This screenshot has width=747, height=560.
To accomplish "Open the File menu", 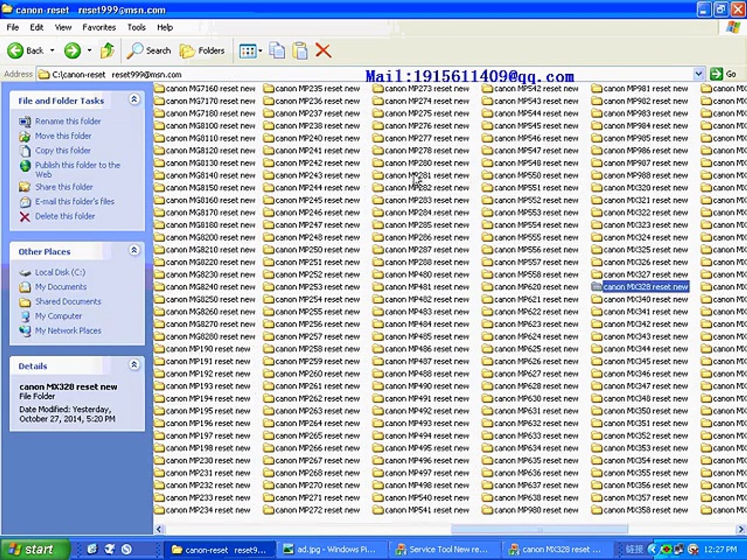I will pos(13,27).
